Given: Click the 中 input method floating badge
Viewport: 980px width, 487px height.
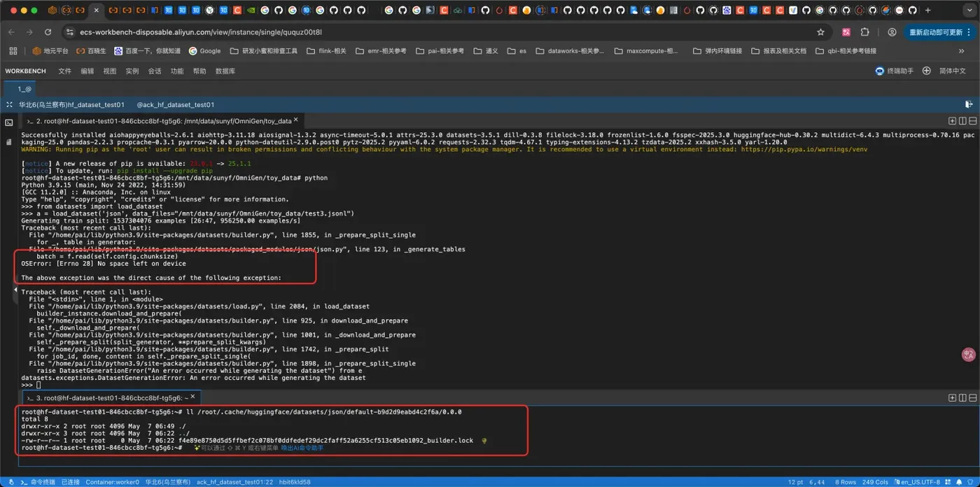Looking at the screenshot, I should coord(969,355).
